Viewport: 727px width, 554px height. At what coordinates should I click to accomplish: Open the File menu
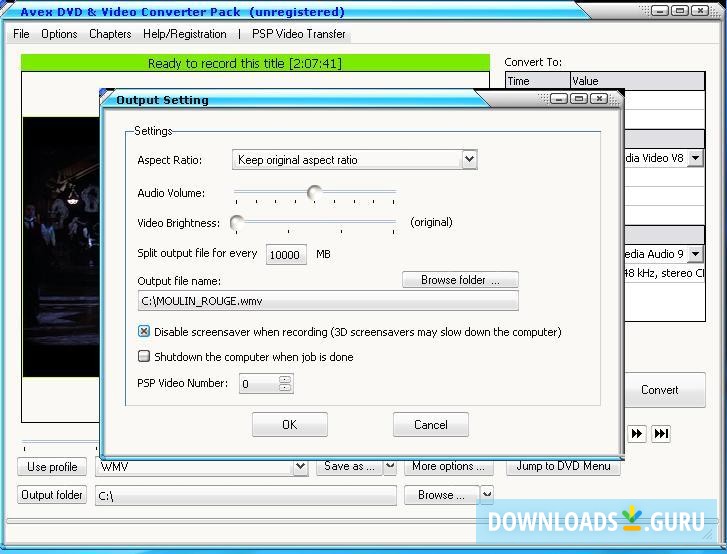(x=21, y=34)
